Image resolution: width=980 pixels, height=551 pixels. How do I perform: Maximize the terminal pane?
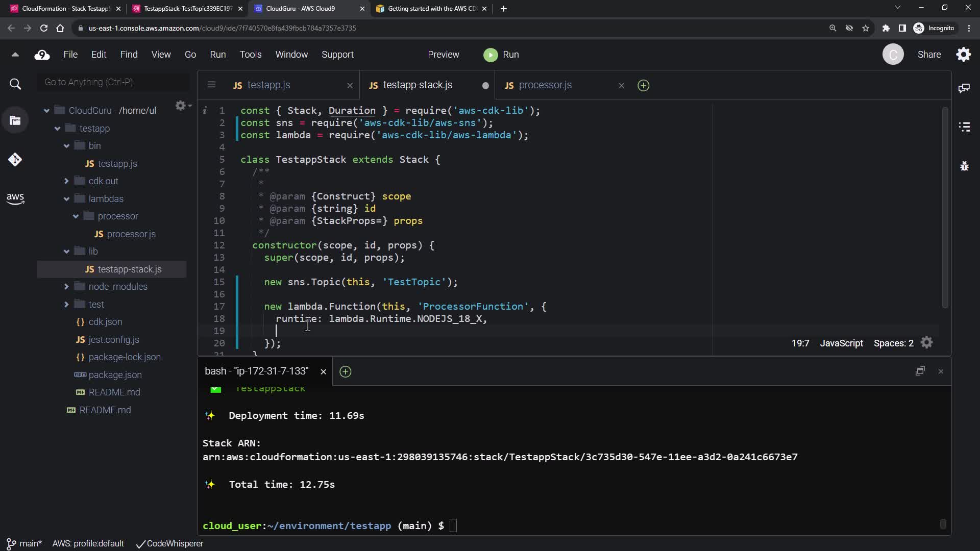(x=920, y=371)
